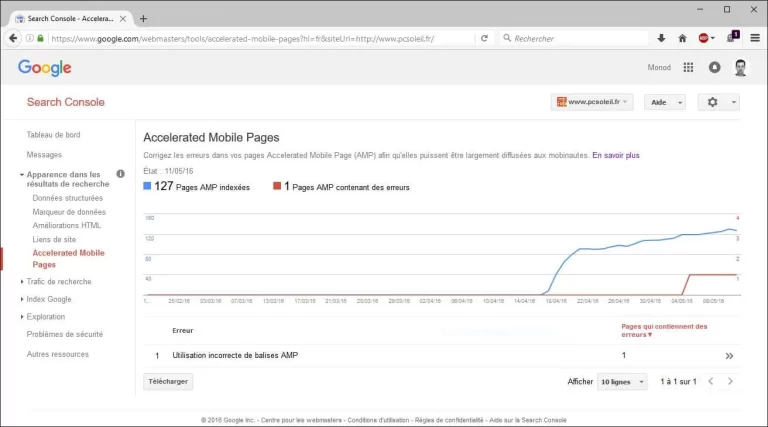768x427 pixels.
Task: Open a new browser tab
Action: tap(143, 19)
